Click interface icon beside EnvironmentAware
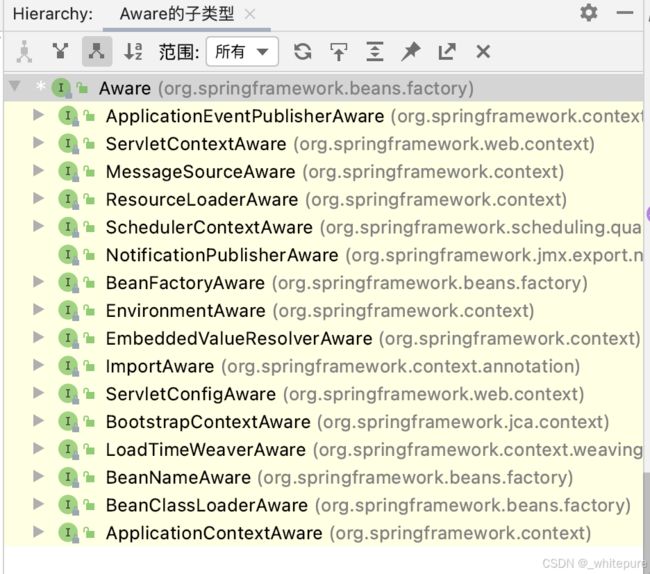 pos(68,310)
